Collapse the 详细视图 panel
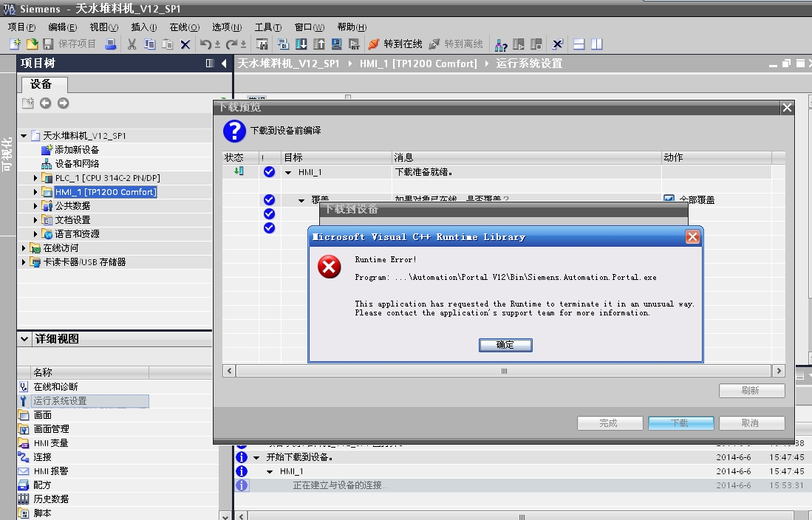 [x=24, y=339]
